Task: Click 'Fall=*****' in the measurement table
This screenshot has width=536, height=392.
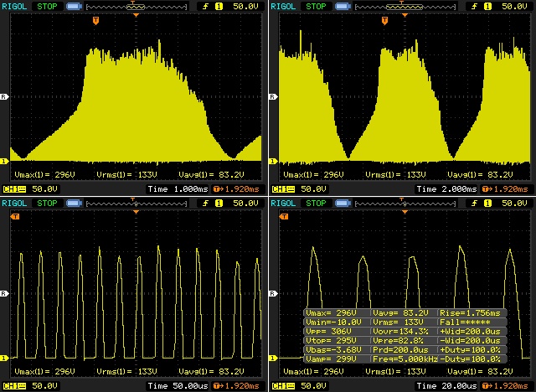Action: (x=466, y=322)
